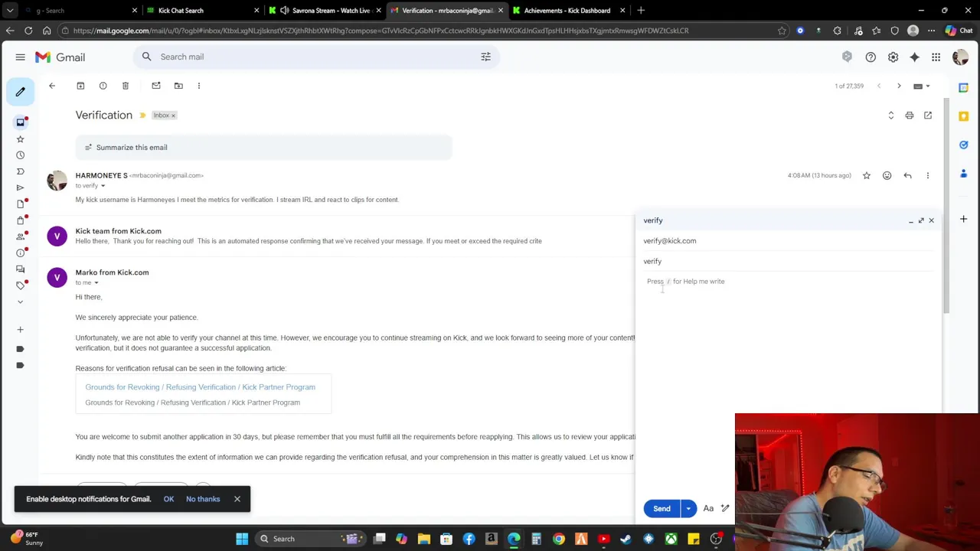Expand More labels chevron in sidebar
This screenshot has width=980, height=551.
click(x=21, y=302)
